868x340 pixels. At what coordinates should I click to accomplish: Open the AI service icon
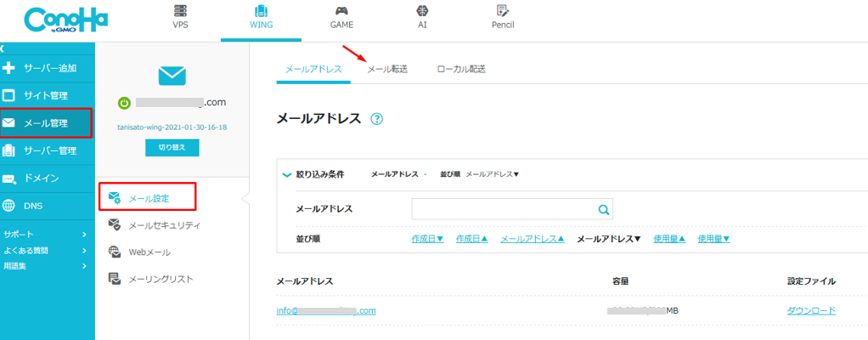tap(421, 12)
